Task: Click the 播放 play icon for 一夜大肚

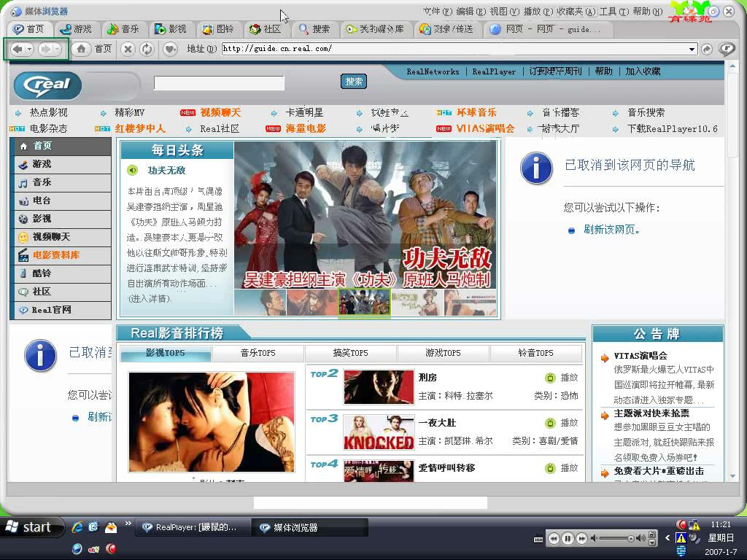Action: tap(550, 423)
